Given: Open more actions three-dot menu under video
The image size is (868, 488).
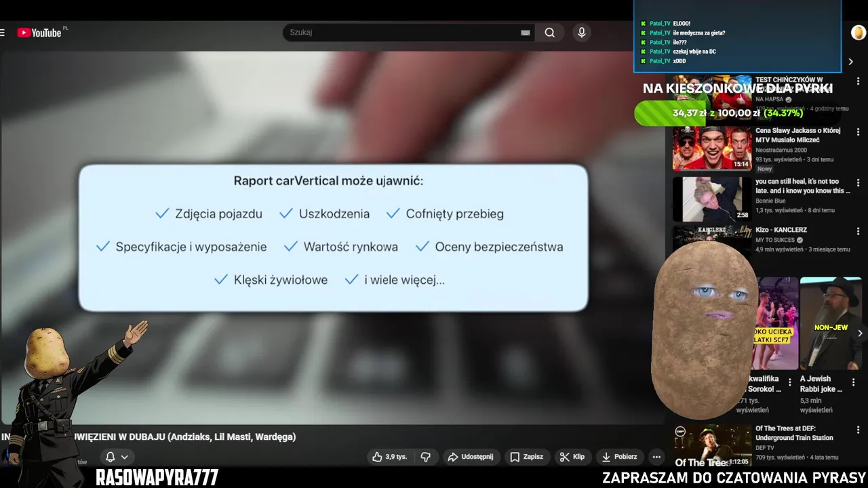Looking at the screenshot, I should point(656,457).
